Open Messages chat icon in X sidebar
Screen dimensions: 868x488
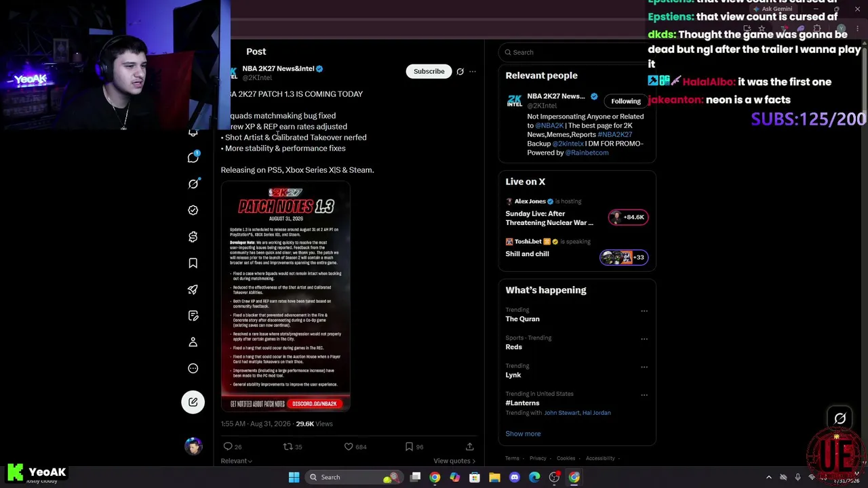(x=193, y=157)
